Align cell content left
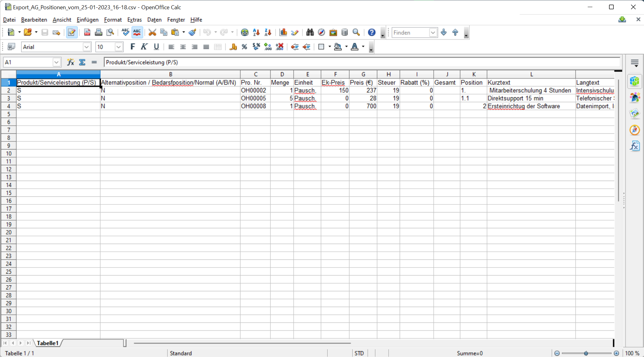Image resolution: width=644 pixels, height=357 pixels. (171, 47)
